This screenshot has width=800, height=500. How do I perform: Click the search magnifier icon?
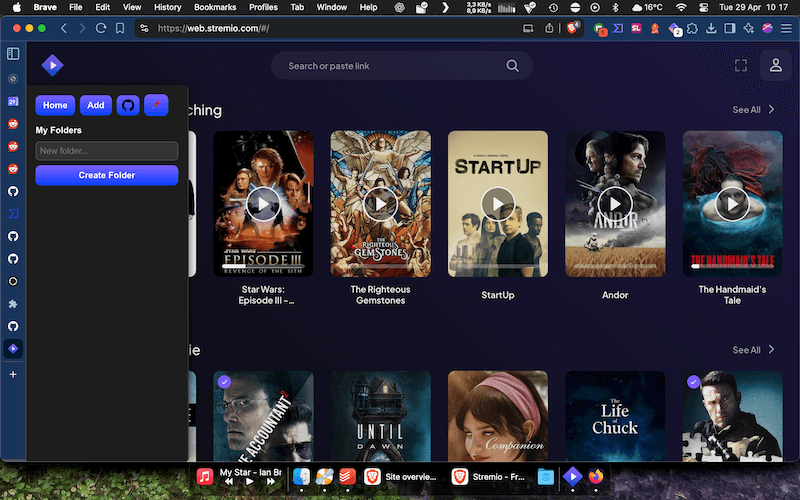[512, 66]
